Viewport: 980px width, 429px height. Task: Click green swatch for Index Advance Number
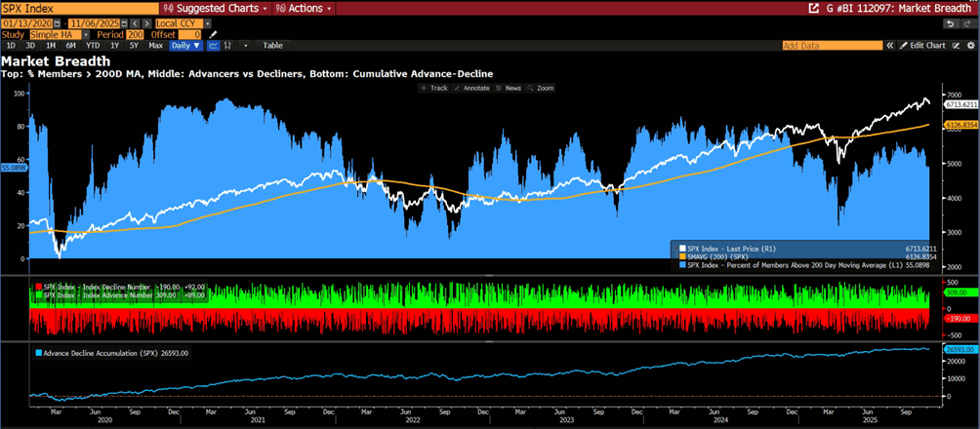pyautogui.click(x=37, y=294)
